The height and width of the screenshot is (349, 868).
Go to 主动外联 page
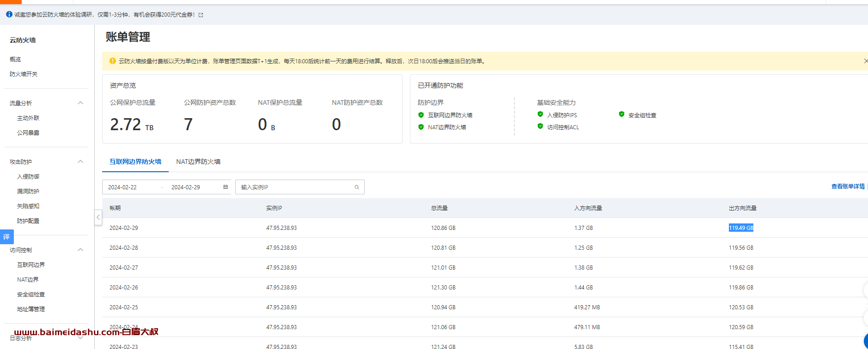(x=28, y=118)
